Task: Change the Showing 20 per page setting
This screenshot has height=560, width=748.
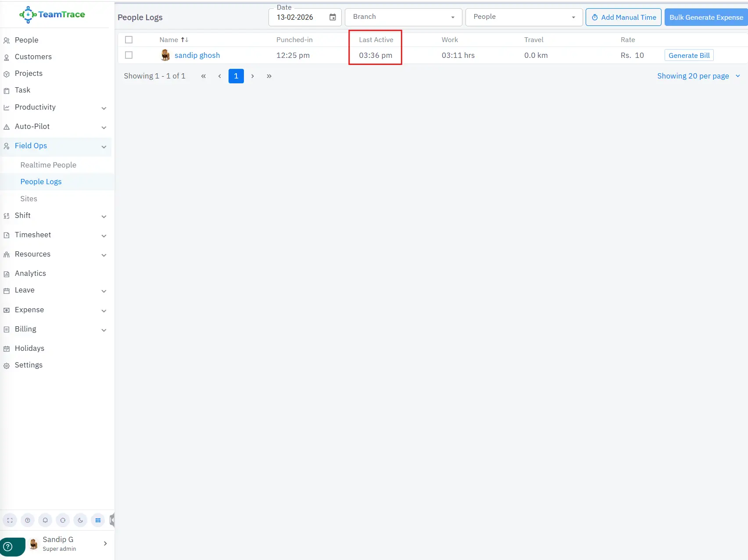Action: tap(698, 76)
